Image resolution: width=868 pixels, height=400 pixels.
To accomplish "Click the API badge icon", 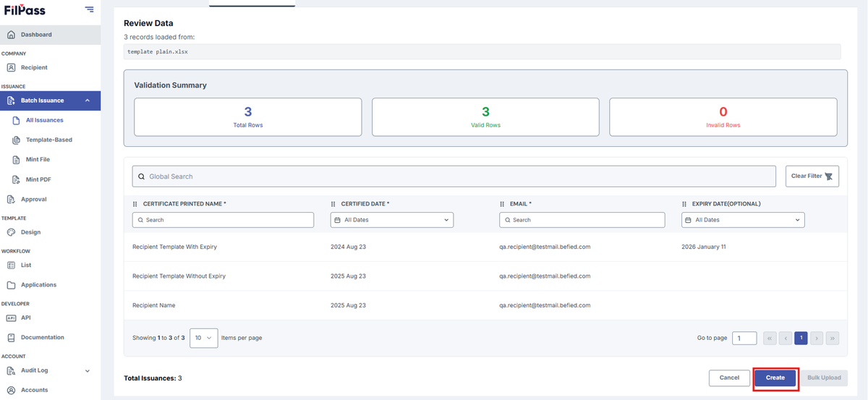I will [11, 318].
